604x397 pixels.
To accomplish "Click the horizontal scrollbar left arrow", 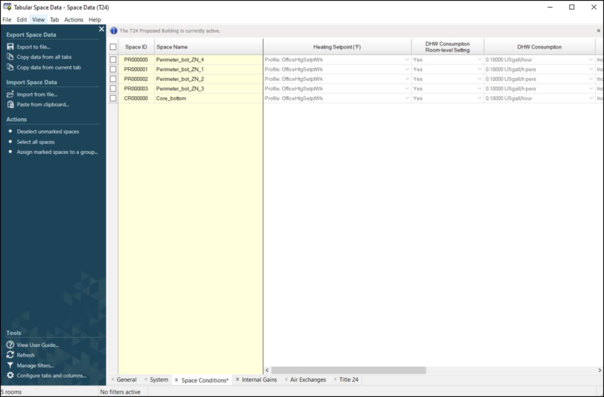I will pos(267,370).
